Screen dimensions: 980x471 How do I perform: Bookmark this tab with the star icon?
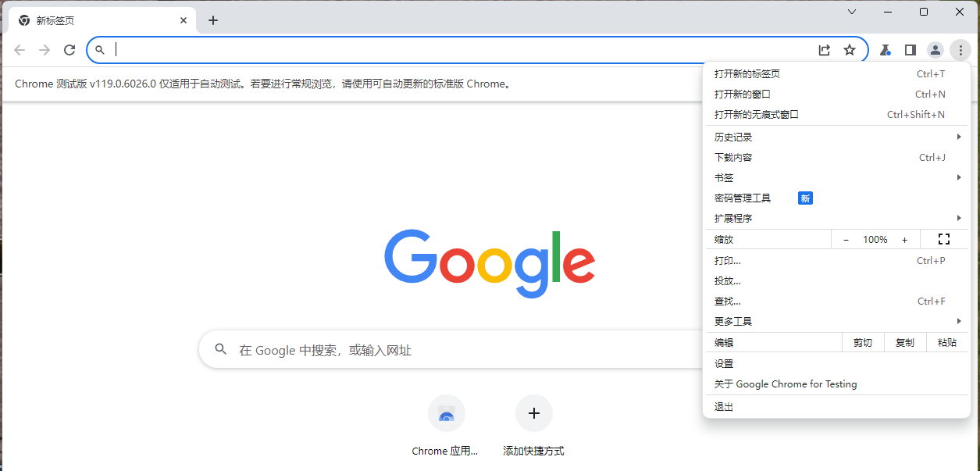tap(850, 50)
